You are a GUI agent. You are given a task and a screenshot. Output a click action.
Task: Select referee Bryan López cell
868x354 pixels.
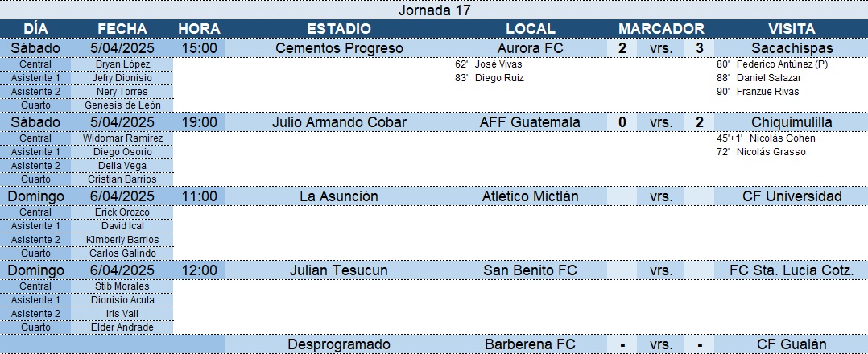pyautogui.click(x=122, y=64)
